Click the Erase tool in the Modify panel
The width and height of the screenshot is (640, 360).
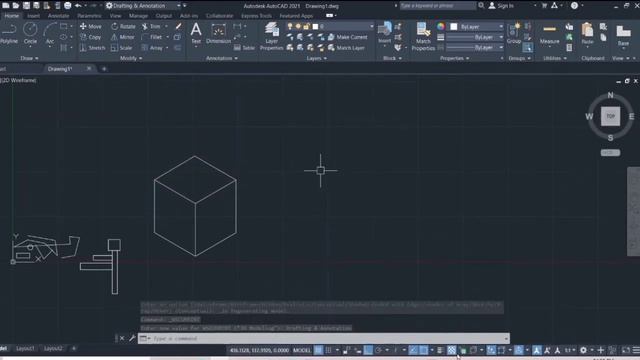178,26
